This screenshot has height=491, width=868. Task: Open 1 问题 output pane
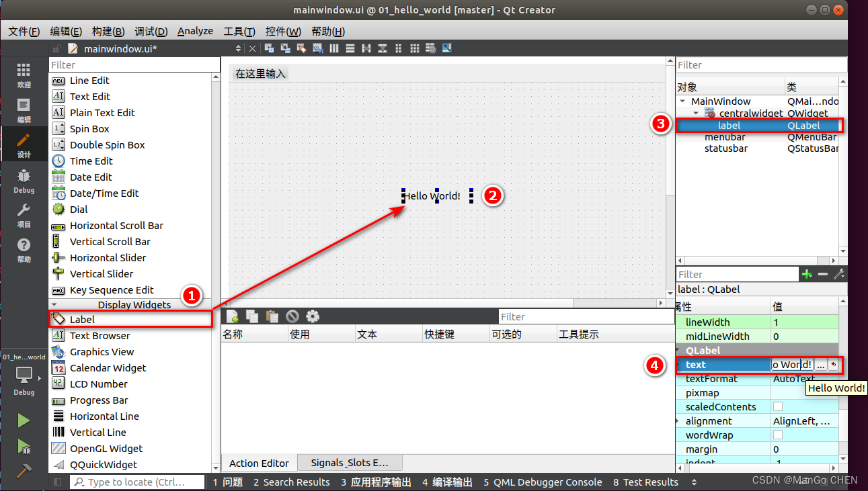228,482
